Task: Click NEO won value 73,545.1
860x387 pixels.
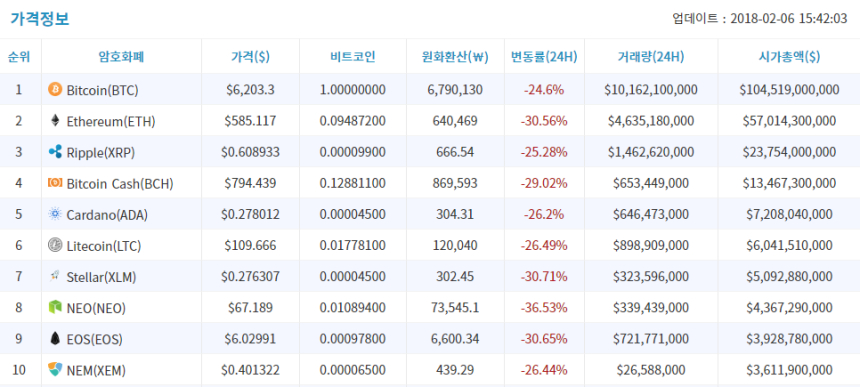Action: [x=455, y=308]
